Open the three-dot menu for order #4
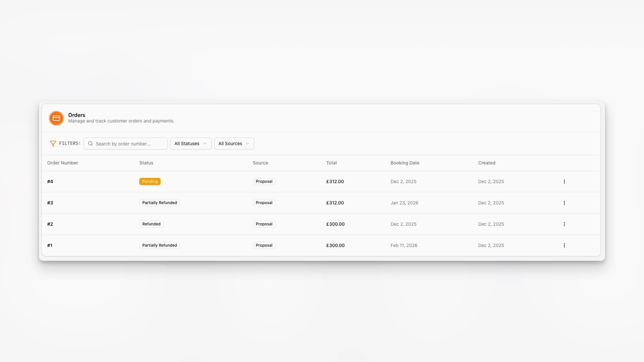The image size is (644, 362). pos(564,181)
